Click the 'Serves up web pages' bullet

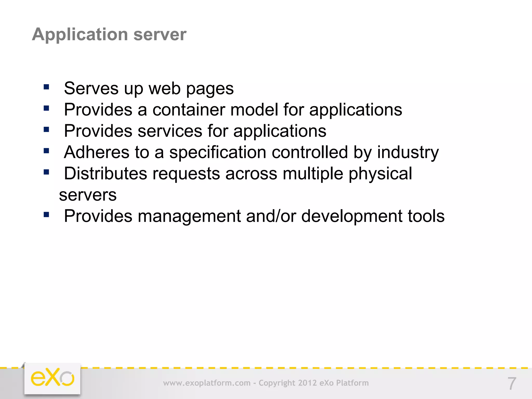(149, 89)
